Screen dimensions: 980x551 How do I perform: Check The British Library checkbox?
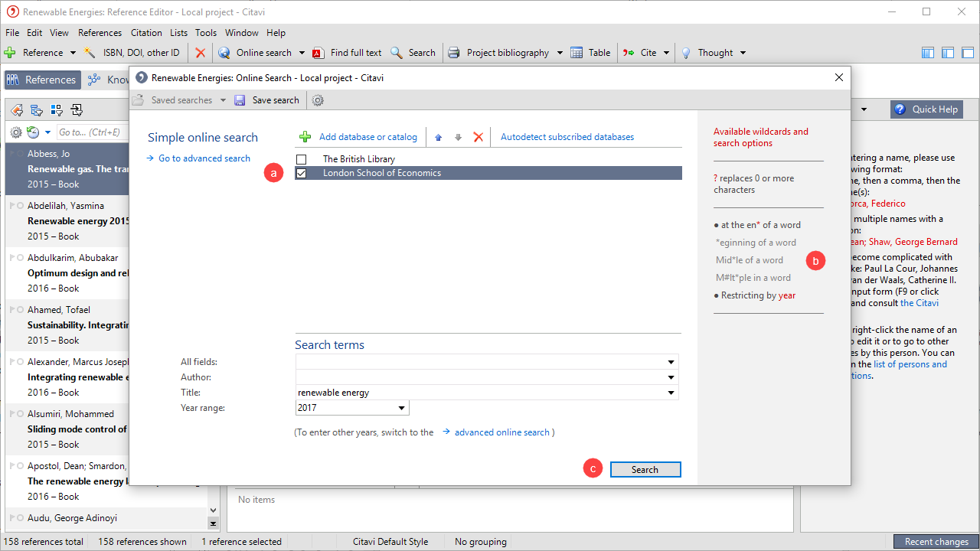pyautogui.click(x=301, y=159)
